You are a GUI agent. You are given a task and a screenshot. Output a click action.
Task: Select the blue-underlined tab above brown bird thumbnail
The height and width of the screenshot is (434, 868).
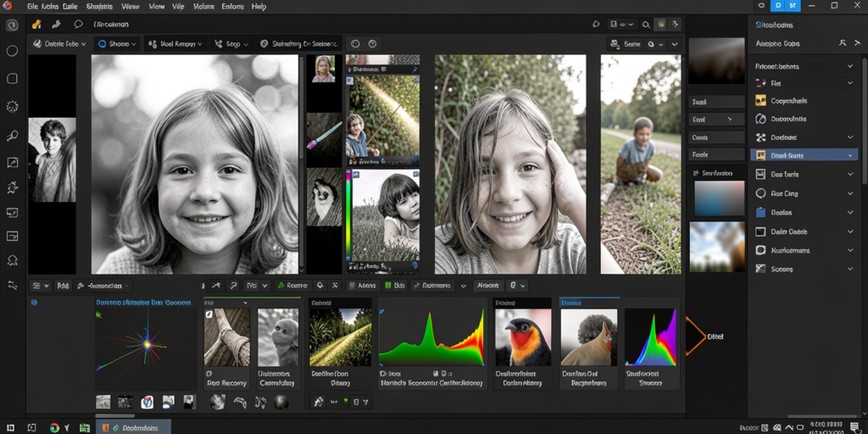click(590, 303)
